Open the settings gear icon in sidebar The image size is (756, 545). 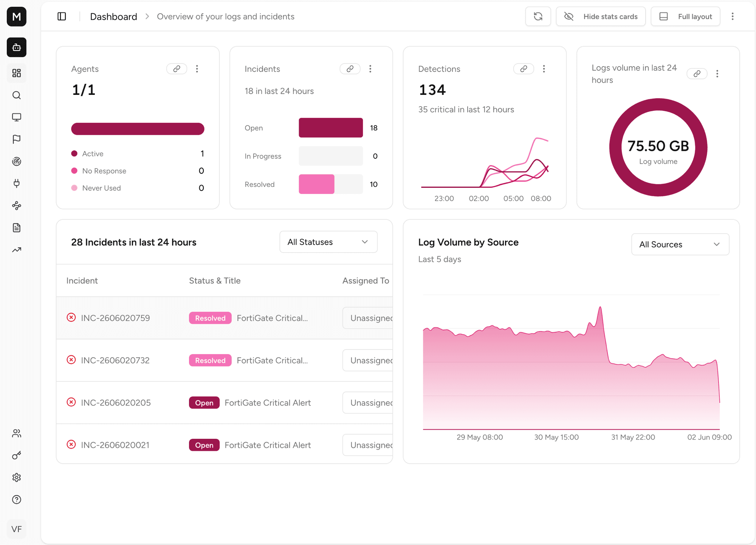click(17, 478)
